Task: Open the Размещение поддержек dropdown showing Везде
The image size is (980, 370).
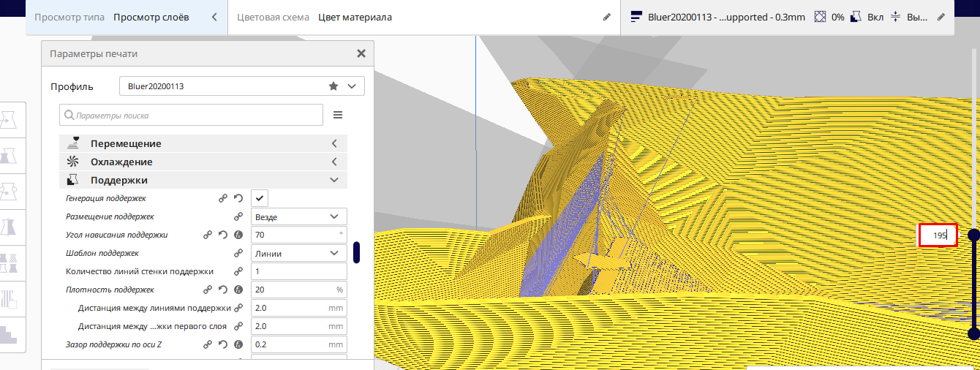Action: 298,216
